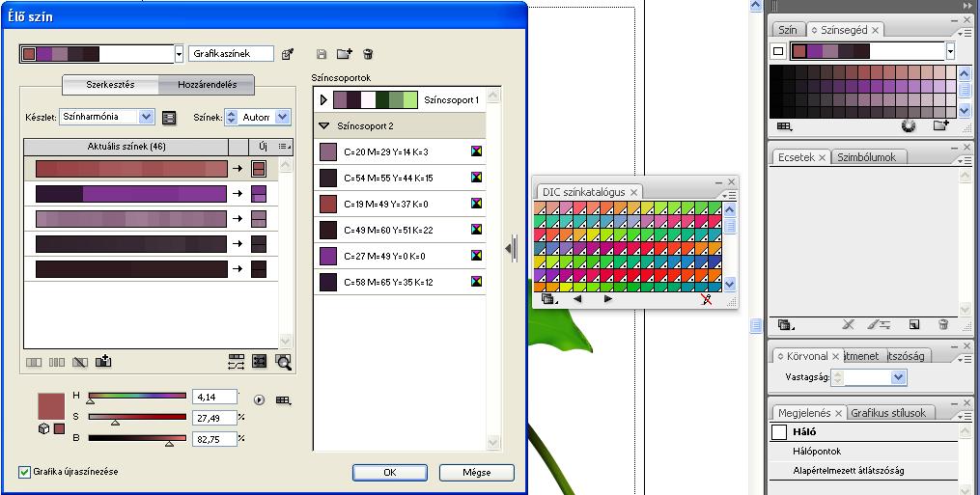
Task: Open the Készlet Színharmónia dropdown
Action: coord(146,117)
